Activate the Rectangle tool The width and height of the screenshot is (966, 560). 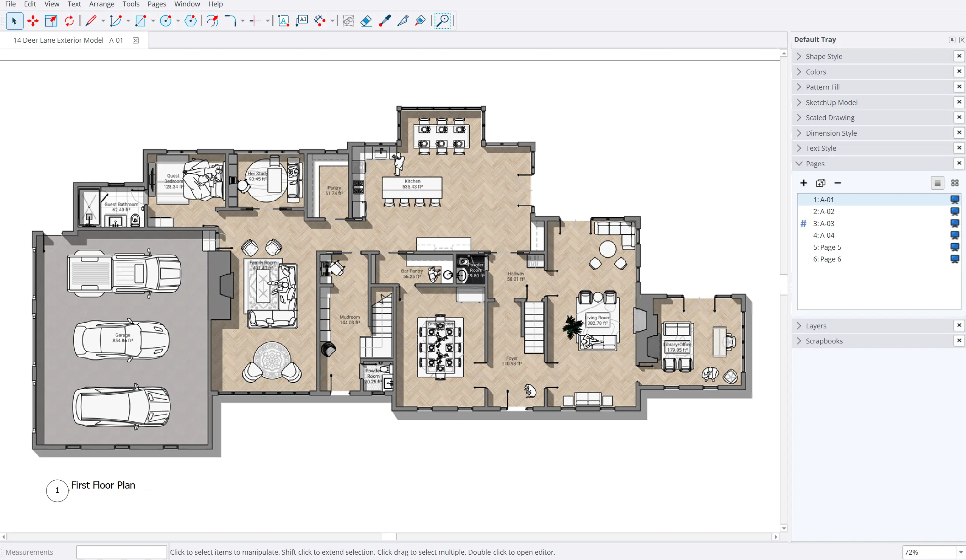140,21
